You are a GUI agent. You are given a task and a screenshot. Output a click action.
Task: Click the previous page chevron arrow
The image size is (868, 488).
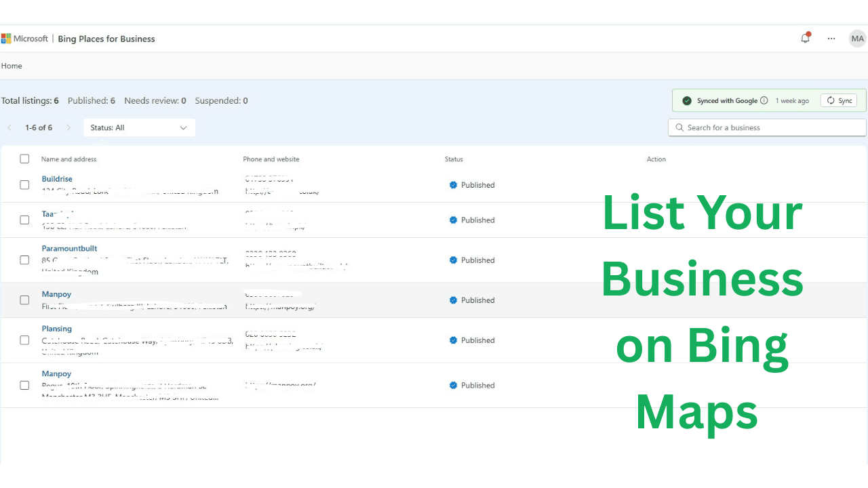click(9, 127)
